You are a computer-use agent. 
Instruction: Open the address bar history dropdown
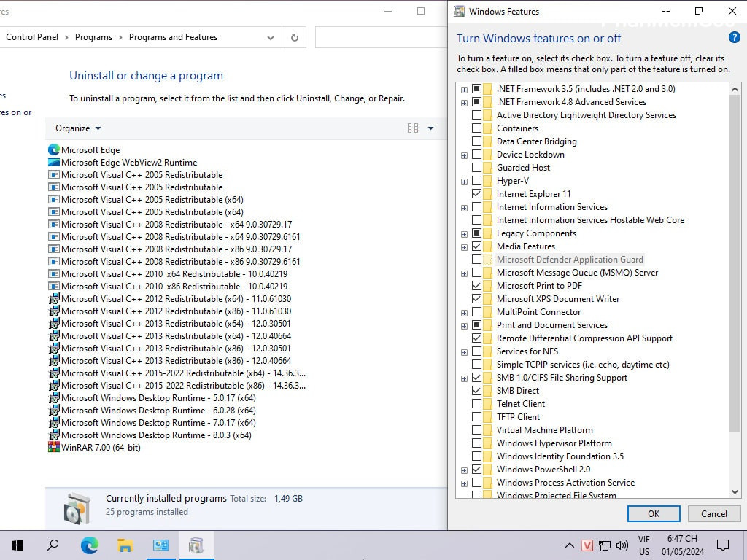pyautogui.click(x=271, y=37)
